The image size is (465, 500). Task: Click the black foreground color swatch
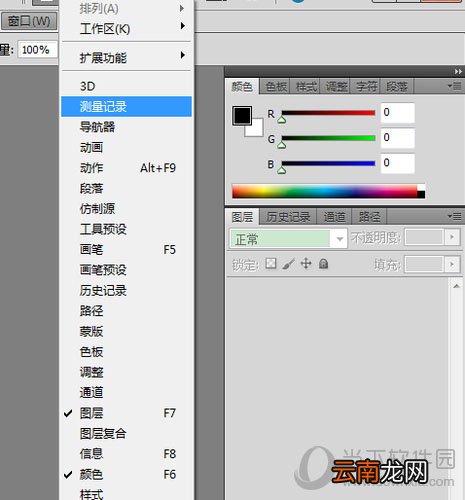pos(242,116)
